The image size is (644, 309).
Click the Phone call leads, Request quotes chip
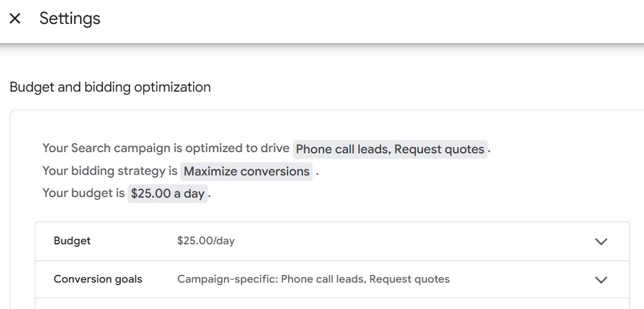(x=390, y=149)
